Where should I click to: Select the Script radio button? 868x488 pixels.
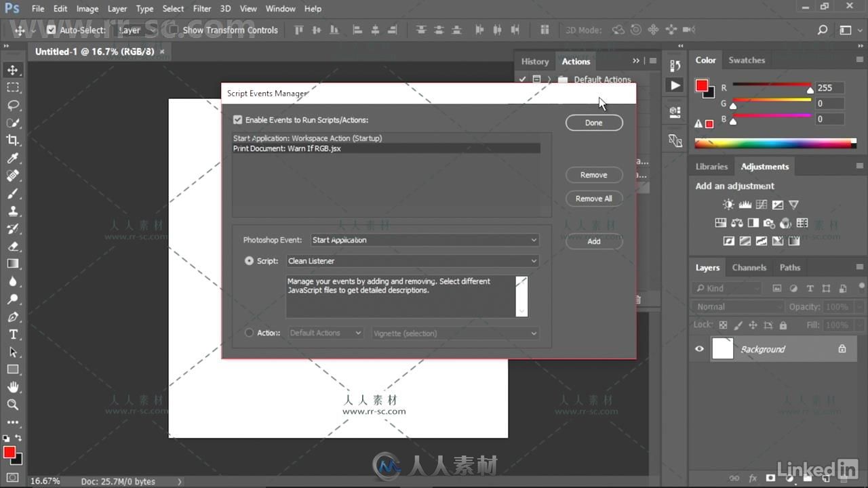pyautogui.click(x=249, y=261)
